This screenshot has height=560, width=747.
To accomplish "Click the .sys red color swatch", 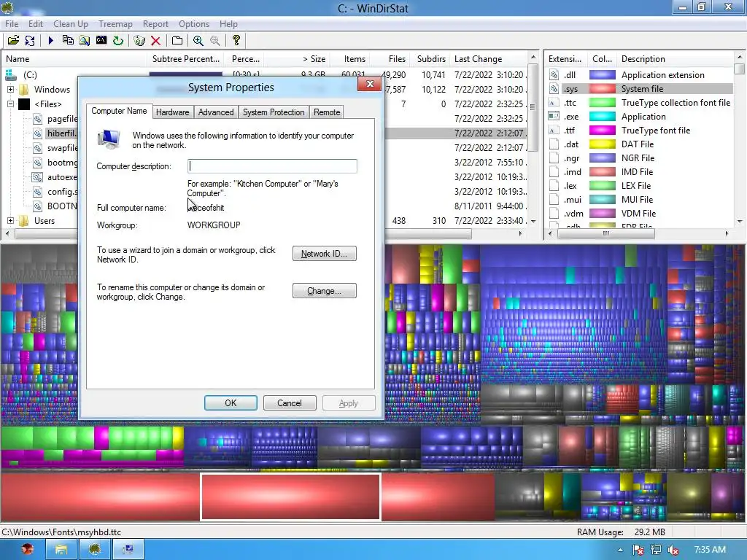I will click(x=602, y=88).
